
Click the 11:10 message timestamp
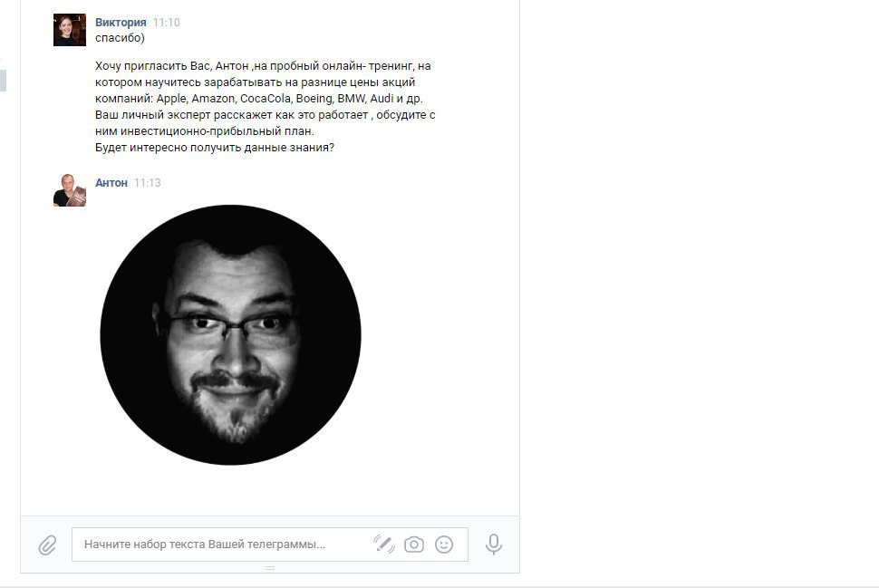click(166, 23)
